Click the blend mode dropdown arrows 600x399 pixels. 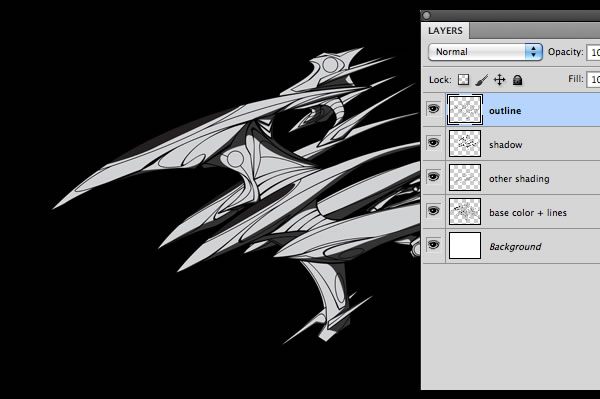click(533, 52)
